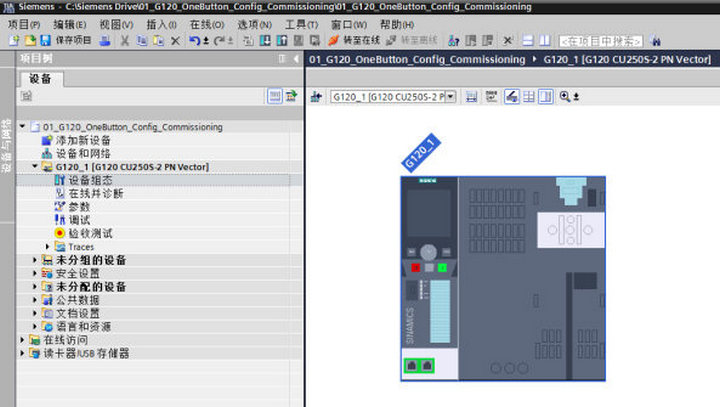Screen dimensions: 720x407
Task: Open the 视图 (V) menu
Action: pyautogui.click(x=117, y=24)
